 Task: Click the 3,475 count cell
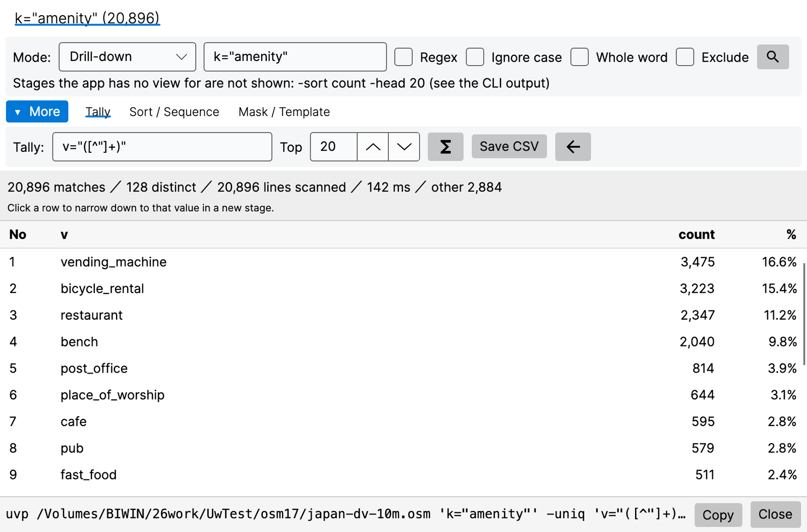click(698, 262)
